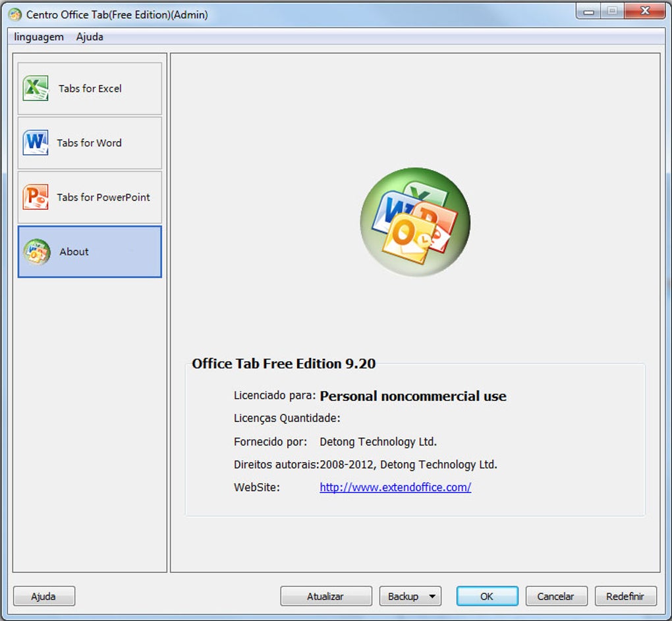672x621 pixels.
Task: Click the Cancelar button
Action: point(556,596)
